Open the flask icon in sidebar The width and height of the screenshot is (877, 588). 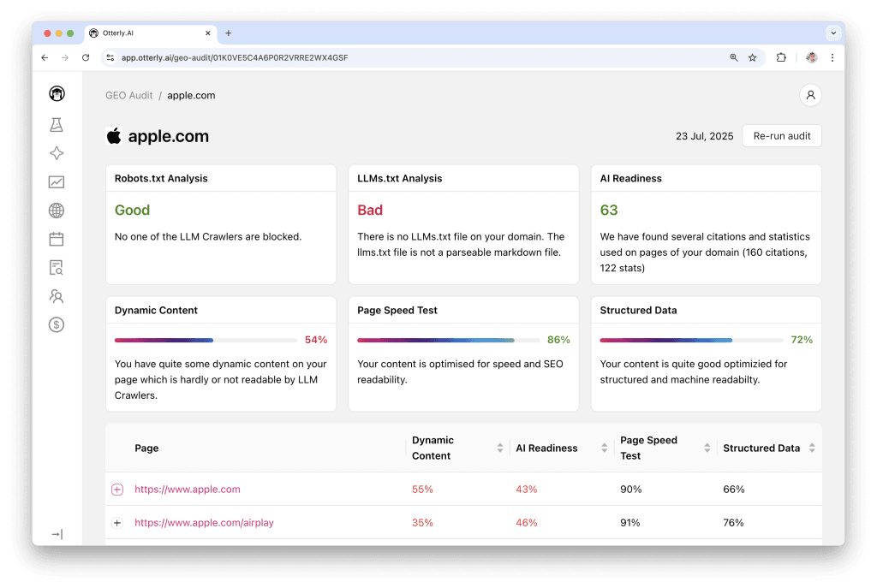57,125
